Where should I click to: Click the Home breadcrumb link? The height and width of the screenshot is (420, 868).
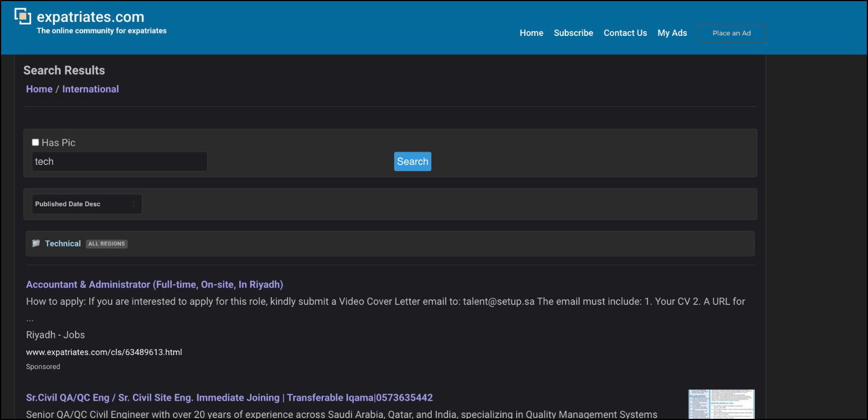pos(39,89)
